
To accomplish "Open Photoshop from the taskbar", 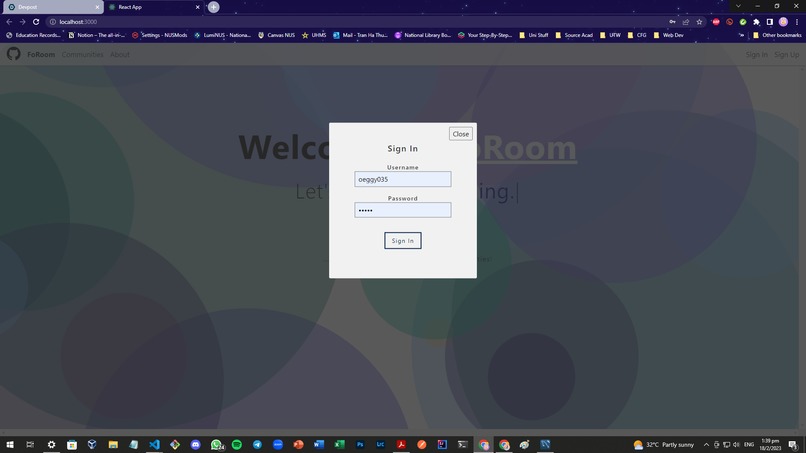I will point(360,444).
